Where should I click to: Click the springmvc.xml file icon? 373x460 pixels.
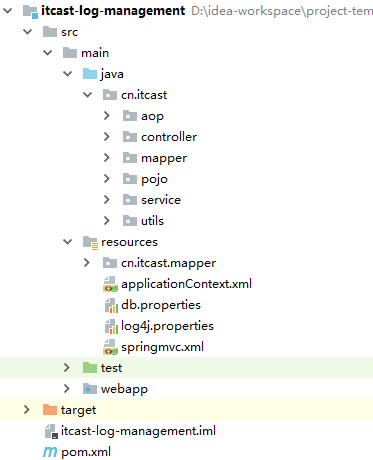[x=110, y=347]
